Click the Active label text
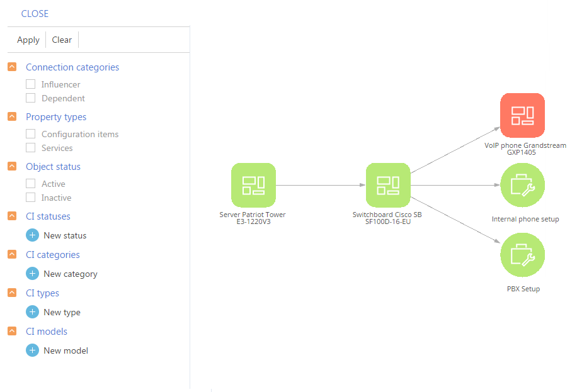 tap(54, 184)
